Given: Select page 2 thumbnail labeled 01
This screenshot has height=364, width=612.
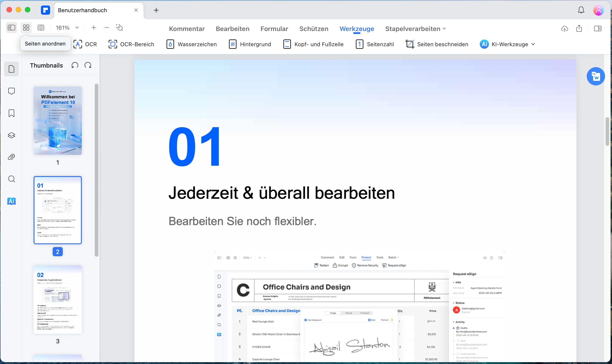Looking at the screenshot, I should 58,210.
